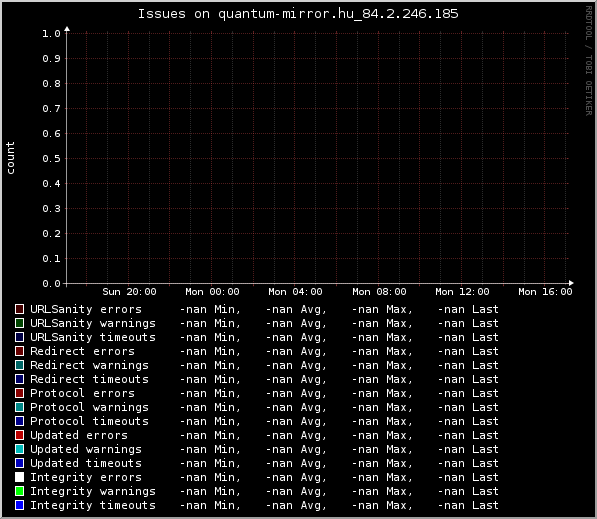Click the Redirect timeouts legend label

(89, 379)
